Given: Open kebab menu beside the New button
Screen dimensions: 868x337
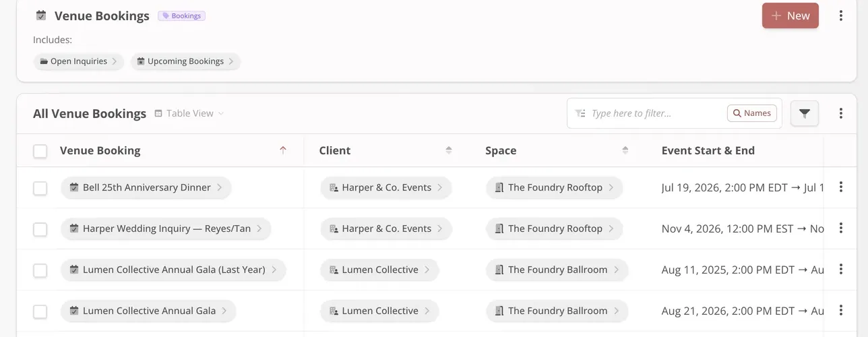Looking at the screenshot, I should point(840,16).
